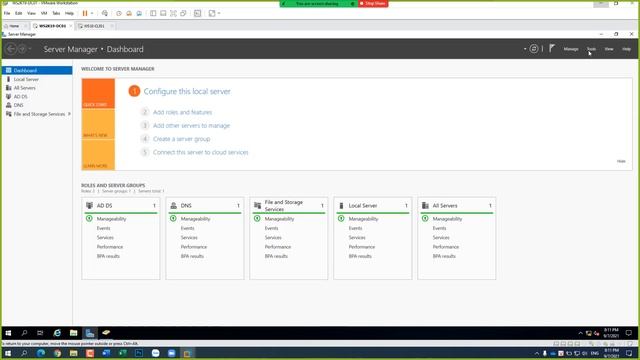This screenshot has width=640, height=360.
Task: Open Server Manager View menu
Action: (x=609, y=49)
